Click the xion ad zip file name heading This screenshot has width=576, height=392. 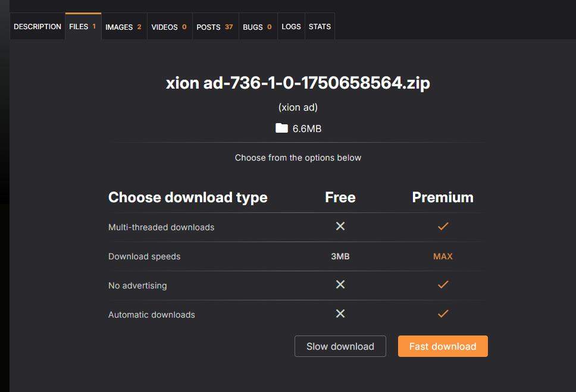298,83
